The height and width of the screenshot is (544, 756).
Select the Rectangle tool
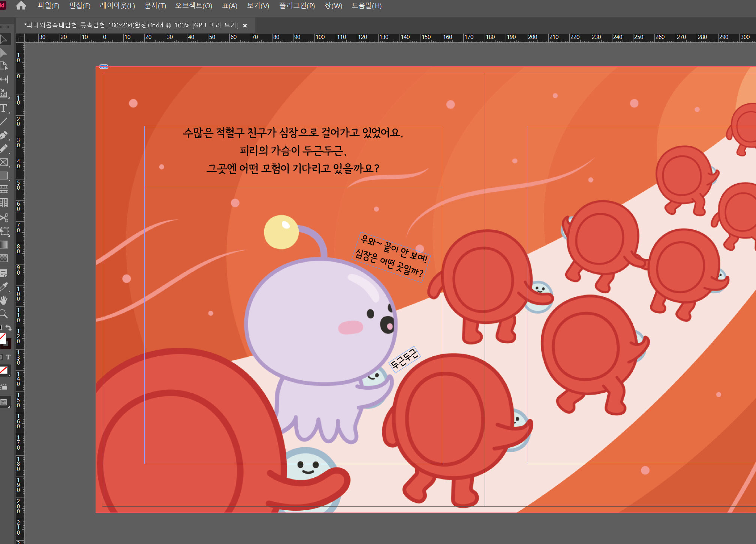coord(4,176)
